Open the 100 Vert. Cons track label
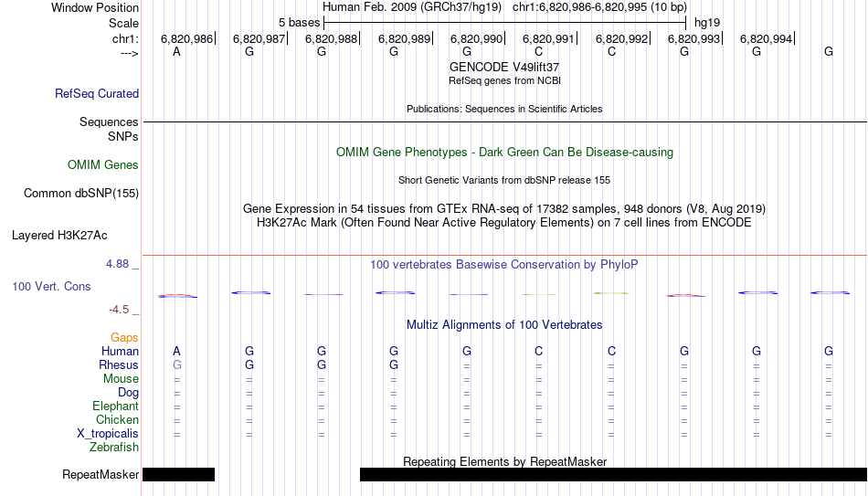The height and width of the screenshot is (496, 868). (x=51, y=286)
